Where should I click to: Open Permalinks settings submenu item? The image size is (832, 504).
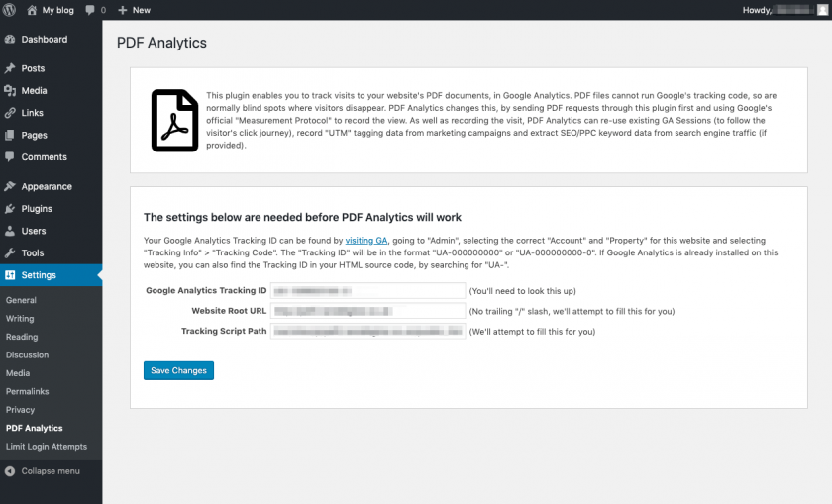(28, 392)
